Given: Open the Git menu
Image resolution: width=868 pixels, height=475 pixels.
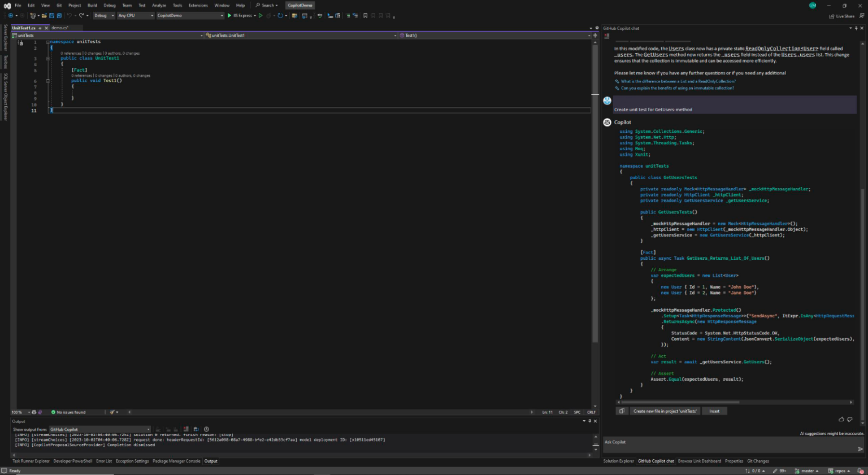Looking at the screenshot, I should (59, 5).
